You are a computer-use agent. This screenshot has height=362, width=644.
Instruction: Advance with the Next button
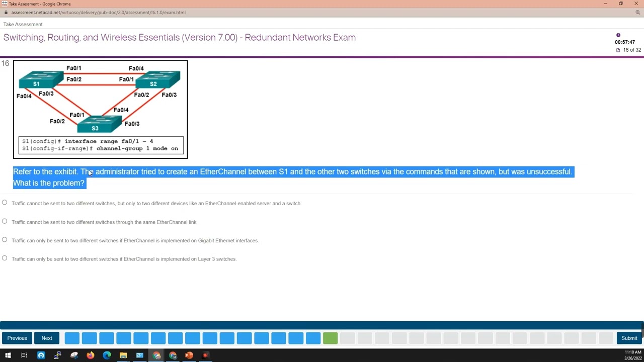[47, 338]
